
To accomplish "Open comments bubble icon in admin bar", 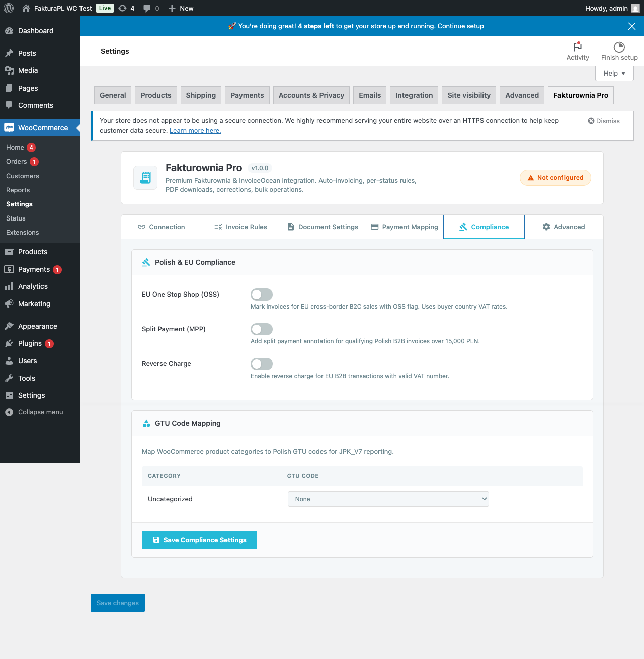I will tap(147, 8).
